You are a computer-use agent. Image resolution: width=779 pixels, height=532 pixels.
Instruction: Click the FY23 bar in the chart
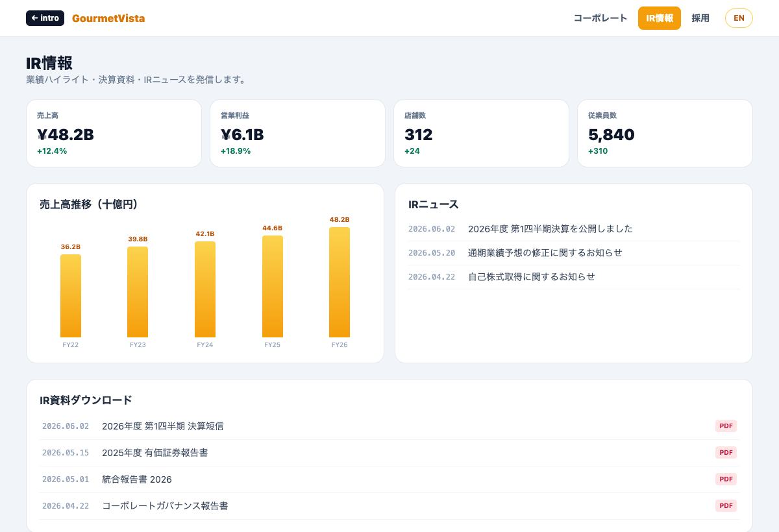tap(138, 292)
